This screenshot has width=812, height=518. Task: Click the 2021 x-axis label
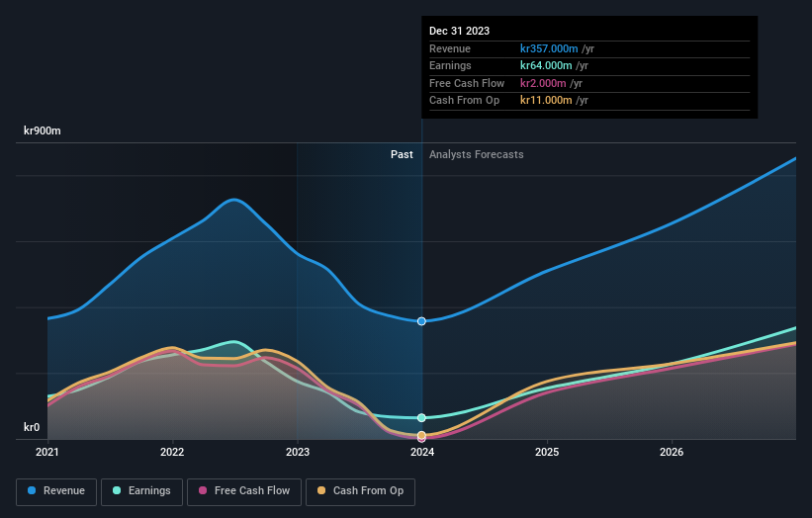(x=47, y=453)
